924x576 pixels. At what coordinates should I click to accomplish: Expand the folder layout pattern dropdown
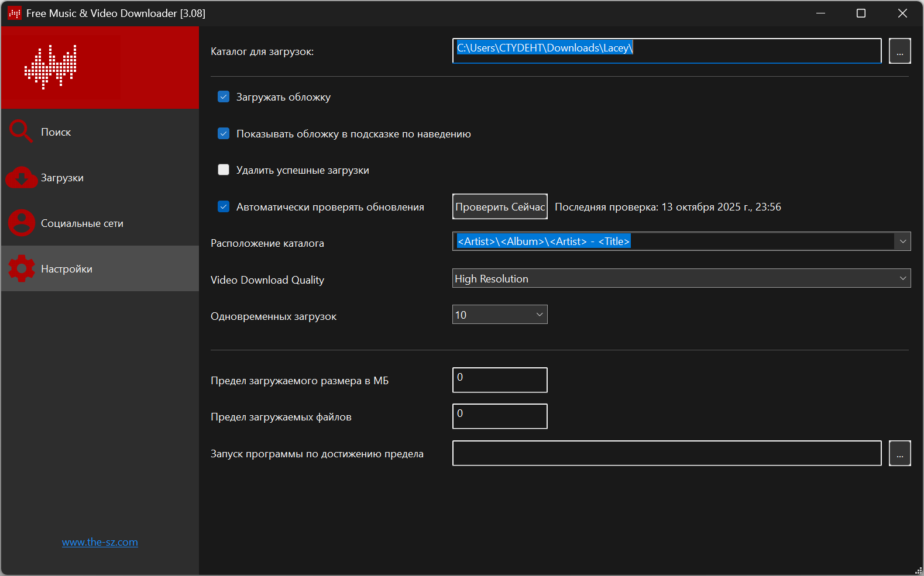pyautogui.click(x=902, y=242)
